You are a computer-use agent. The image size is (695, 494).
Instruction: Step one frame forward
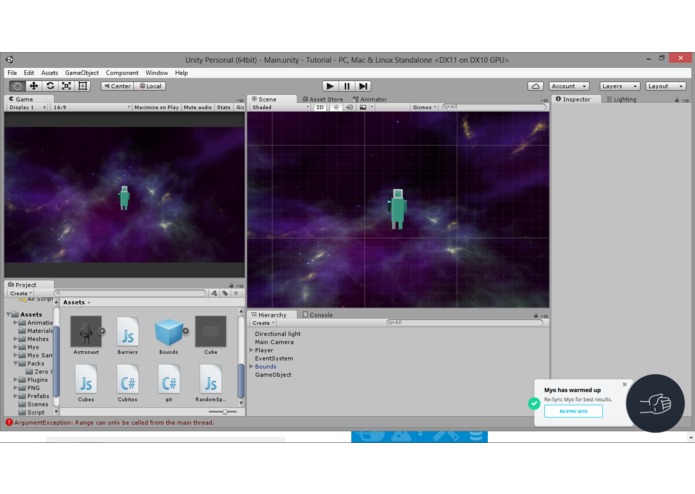click(363, 86)
